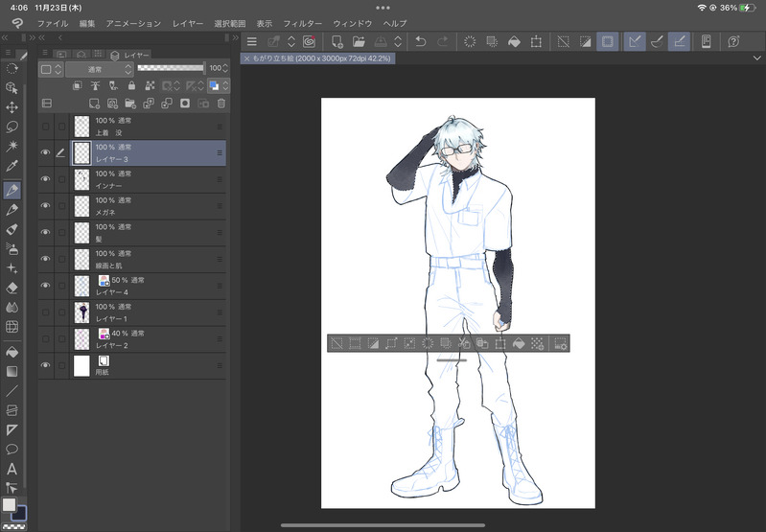Delete layer using the trash icon

click(x=221, y=104)
